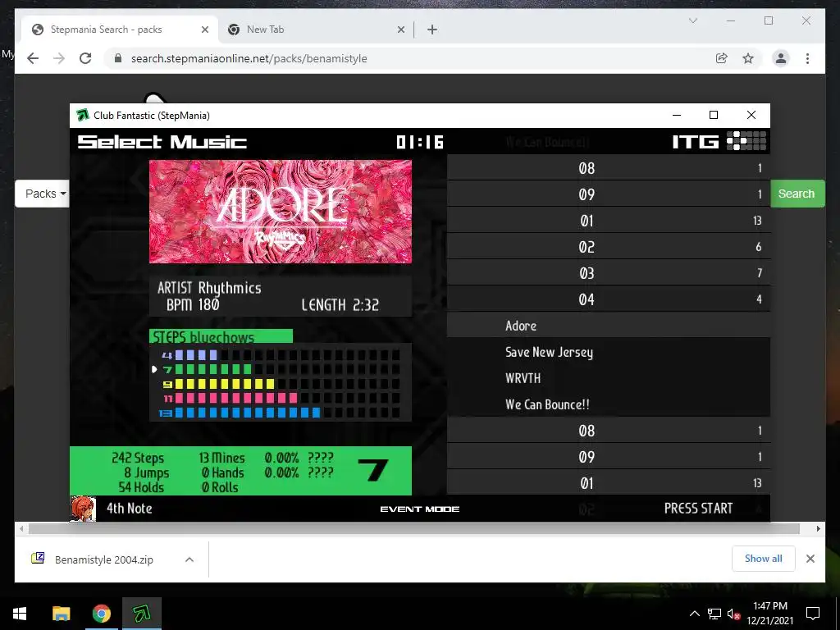Click the 4th Note player avatar
840x630 pixels.
[83, 509]
